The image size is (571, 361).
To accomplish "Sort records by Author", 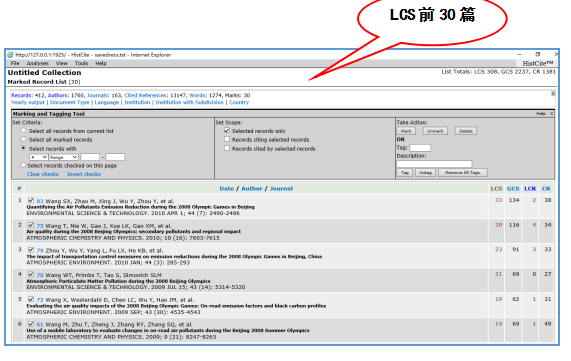I will [x=252, y=189].
